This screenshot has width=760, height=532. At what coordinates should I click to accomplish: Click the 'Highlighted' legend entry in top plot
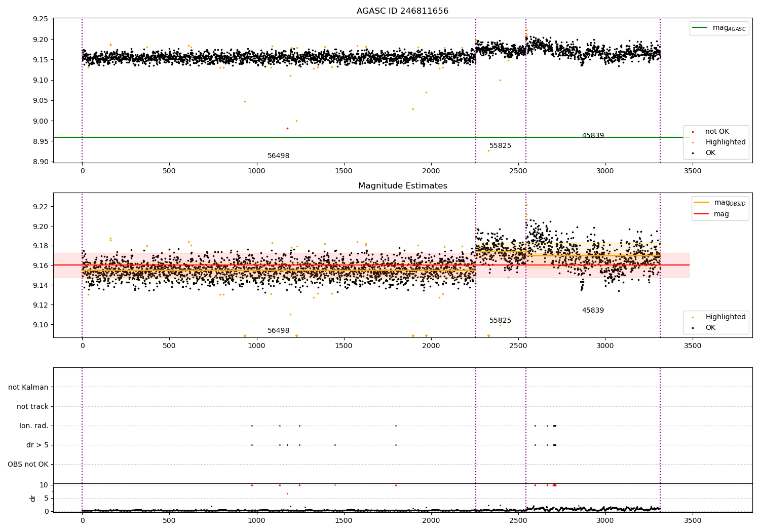718,142
